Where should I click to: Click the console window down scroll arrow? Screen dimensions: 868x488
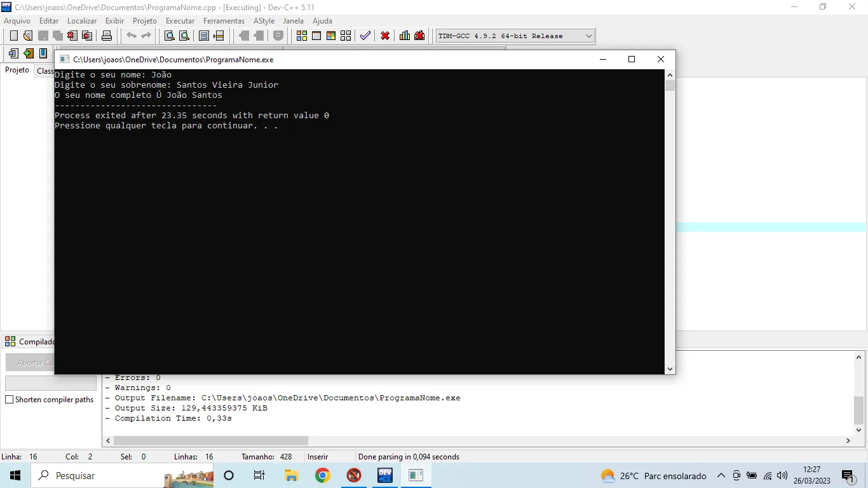tap(670, 369)
